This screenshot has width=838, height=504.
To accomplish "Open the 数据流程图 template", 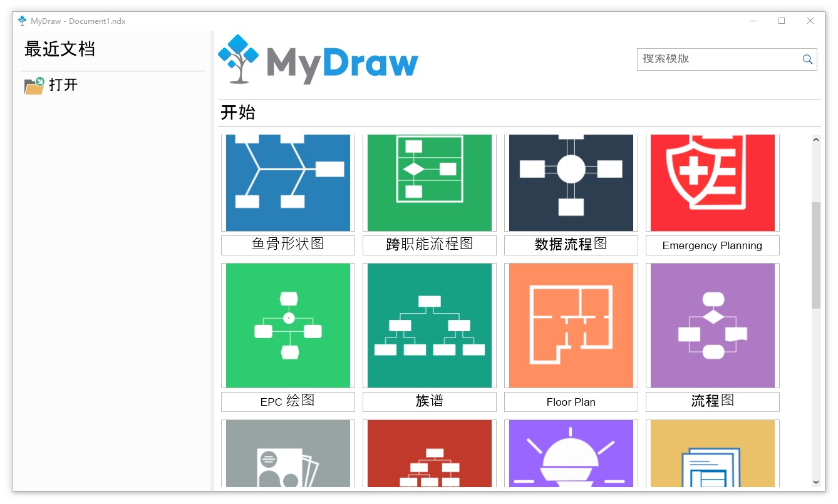I will [571, 183].
